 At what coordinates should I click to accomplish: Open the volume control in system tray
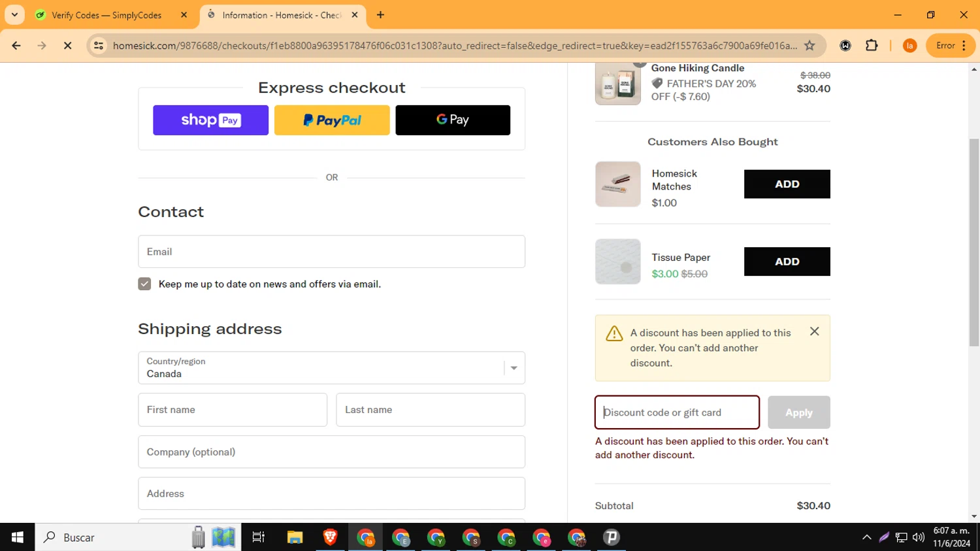click(919, 537)
